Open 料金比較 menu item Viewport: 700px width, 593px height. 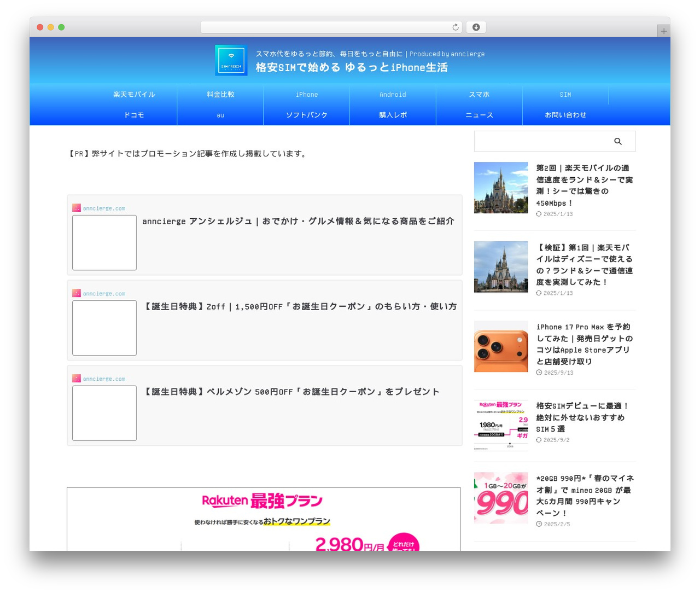(x=220, y=95)
